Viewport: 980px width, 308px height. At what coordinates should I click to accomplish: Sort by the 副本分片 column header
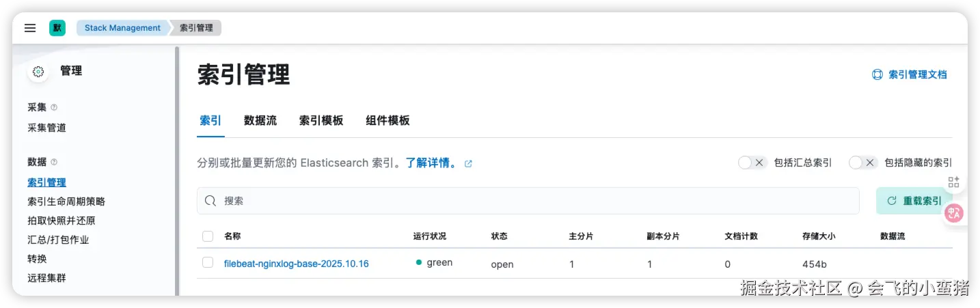pos(664,236)
